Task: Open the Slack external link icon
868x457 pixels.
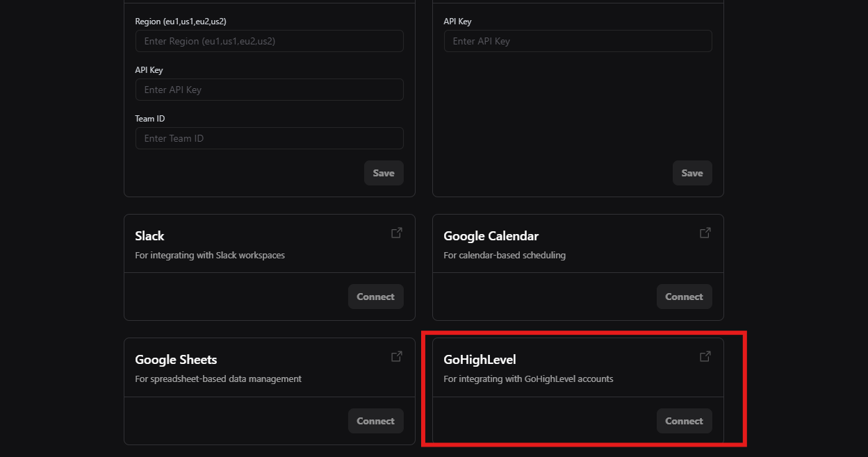Action: (397, 233)
